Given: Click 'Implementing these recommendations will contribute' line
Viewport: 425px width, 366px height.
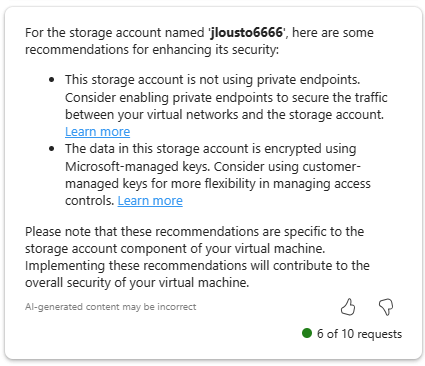Looking at the screenshot, I should 197,266.
